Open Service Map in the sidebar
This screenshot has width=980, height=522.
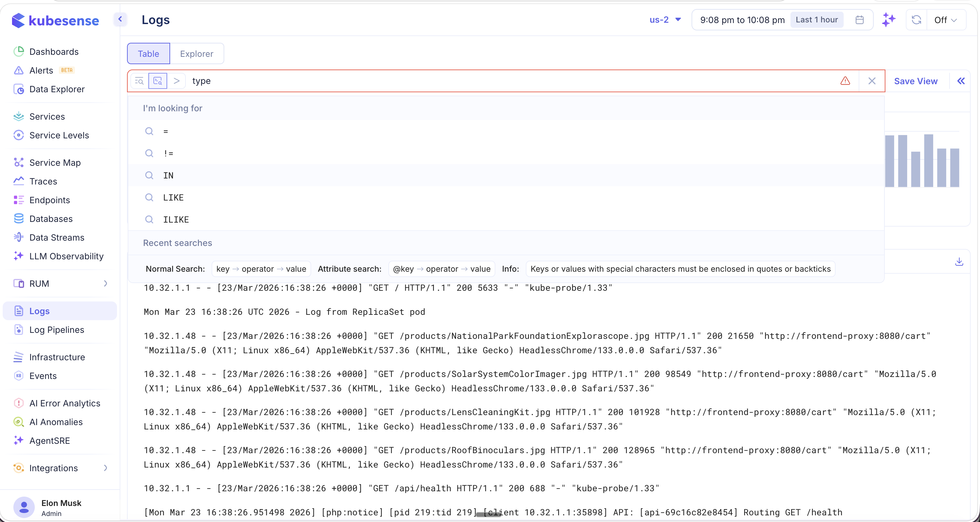pyautogui.click(x=54, y=162)
